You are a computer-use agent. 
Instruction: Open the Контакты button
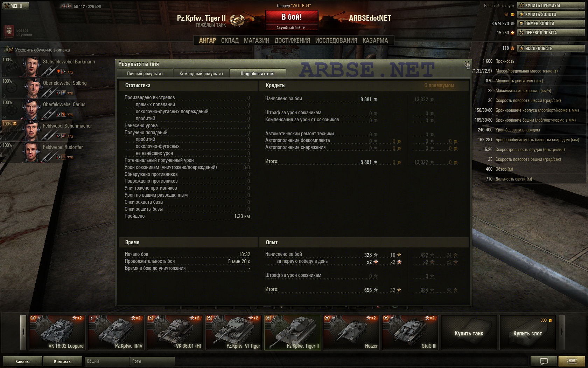(63, 361)
